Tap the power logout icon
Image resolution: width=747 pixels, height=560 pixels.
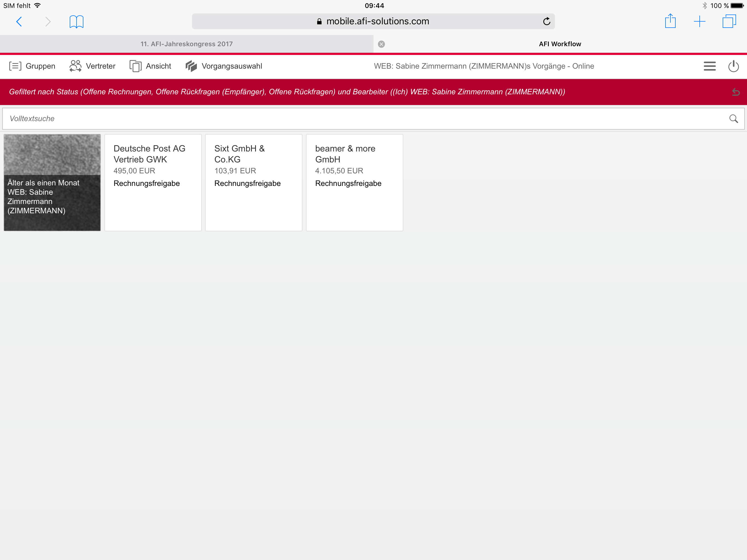[x=733, y=66]
